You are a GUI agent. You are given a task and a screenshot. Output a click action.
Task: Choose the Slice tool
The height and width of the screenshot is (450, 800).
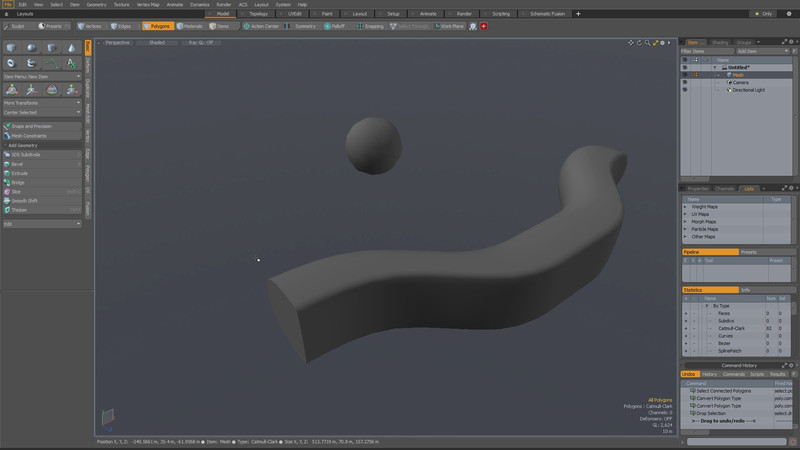(42, 192)
